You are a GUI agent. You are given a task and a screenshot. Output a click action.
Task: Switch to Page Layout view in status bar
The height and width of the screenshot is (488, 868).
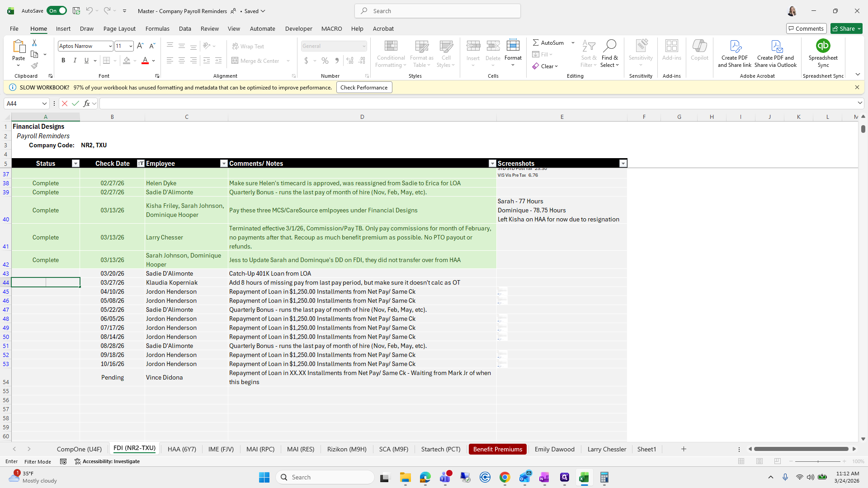coord(759,461)
